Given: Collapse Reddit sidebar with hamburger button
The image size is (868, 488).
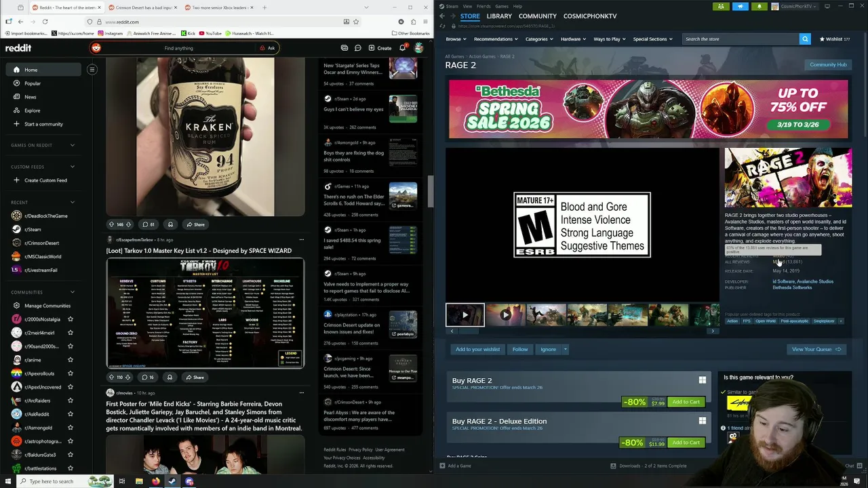Looking at the screenshot, I should click(x=92, y=69).
